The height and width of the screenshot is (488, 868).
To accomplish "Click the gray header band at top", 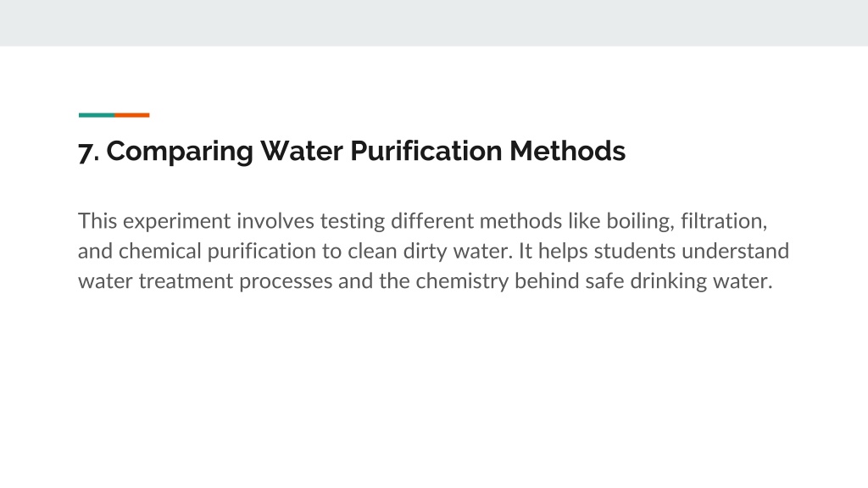I will [x=434, y=23].
